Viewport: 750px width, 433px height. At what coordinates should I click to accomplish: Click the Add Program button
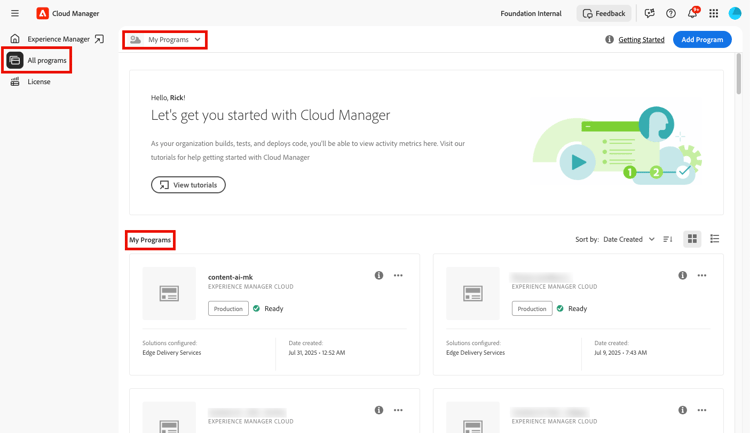pyautogui.click(x=702, y=40)
